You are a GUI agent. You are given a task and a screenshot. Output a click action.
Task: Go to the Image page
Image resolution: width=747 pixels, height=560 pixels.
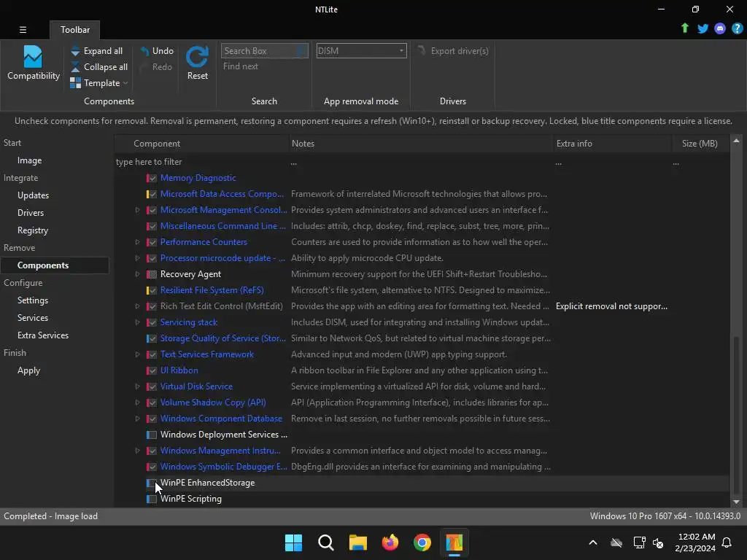pyautogui.click(x=29, y=160)
